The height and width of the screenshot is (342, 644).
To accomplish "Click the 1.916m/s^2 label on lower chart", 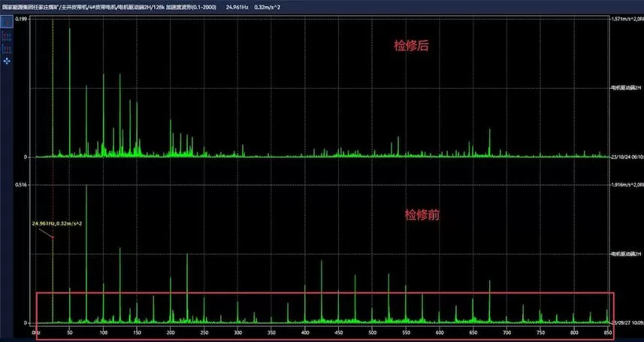I will point(627,185).
